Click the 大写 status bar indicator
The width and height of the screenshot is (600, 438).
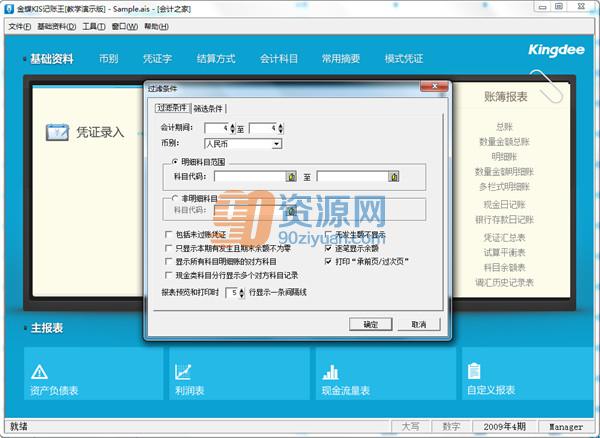tap(410, 427)
